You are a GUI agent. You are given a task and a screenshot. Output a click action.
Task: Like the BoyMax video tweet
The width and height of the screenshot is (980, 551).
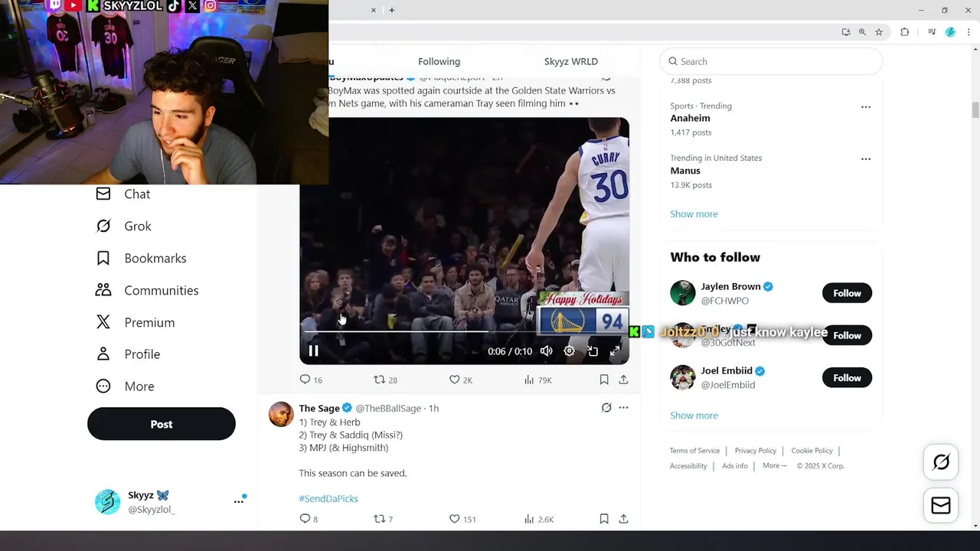pos(461,380)
